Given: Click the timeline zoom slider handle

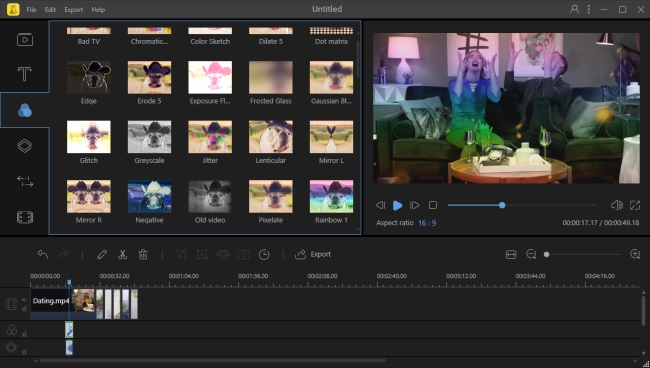Looking at the screenshot, I should click(546, 254).
